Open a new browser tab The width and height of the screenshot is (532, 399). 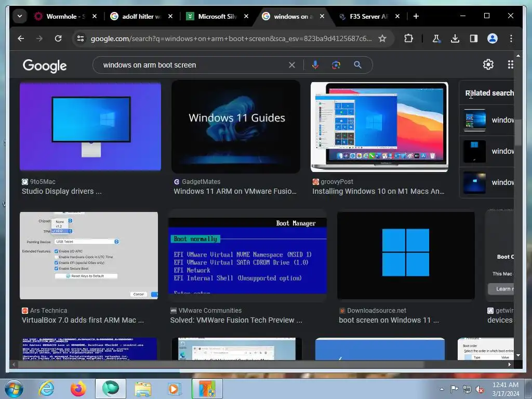(416, 16)
